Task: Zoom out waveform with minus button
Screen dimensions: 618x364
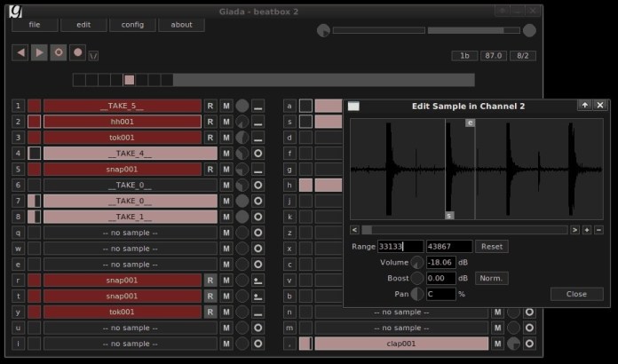Action: [598, 230]
